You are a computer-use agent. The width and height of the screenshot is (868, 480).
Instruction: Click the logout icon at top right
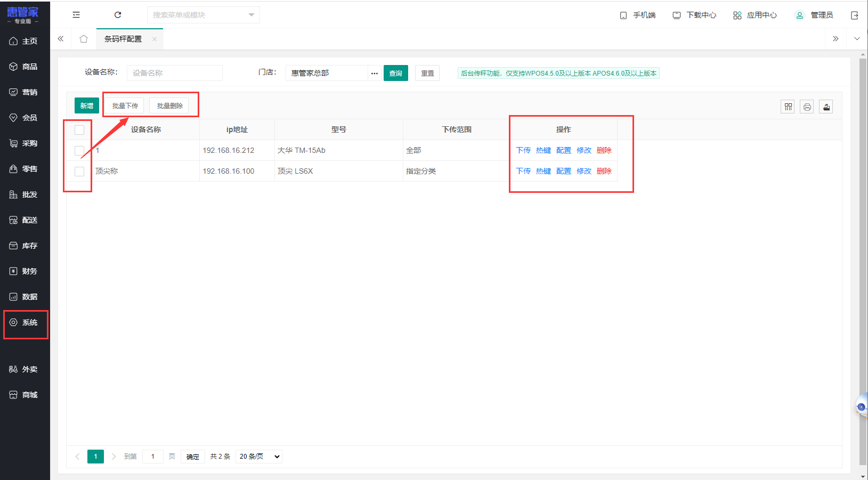click(x=855, y=15)
